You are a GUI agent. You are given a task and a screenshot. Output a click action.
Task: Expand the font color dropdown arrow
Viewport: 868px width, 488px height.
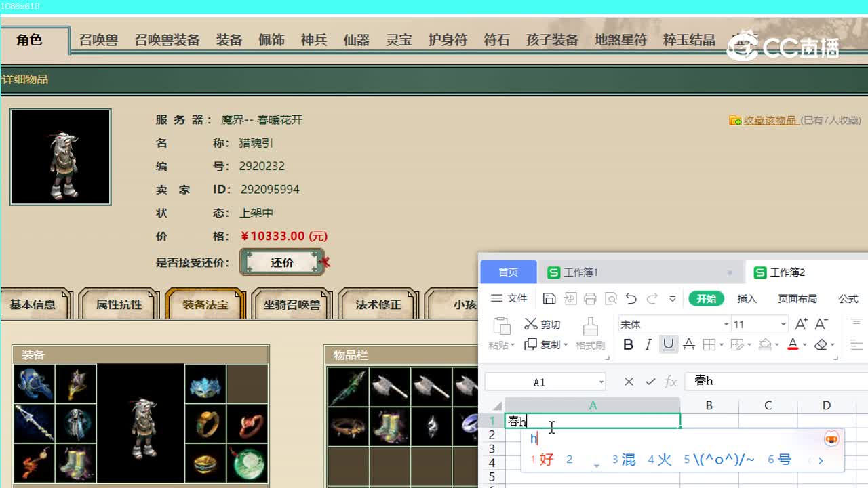pos(804,345)
